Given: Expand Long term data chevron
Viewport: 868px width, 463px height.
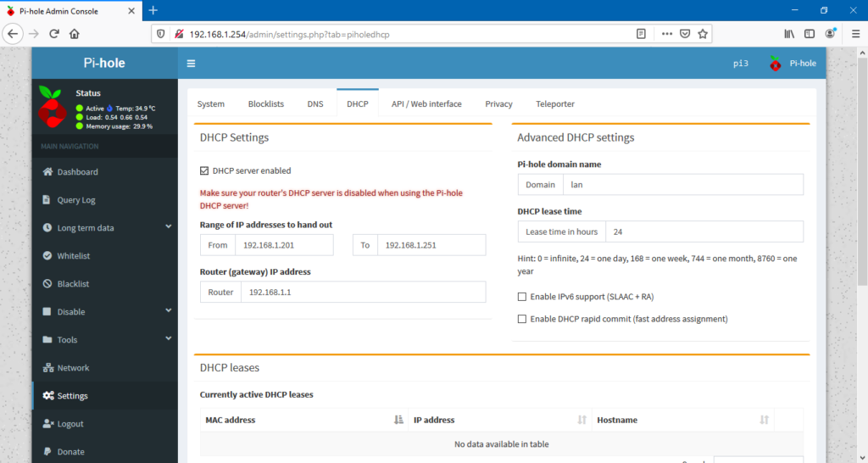Looking at the screenshot, I should coord(169,226).
